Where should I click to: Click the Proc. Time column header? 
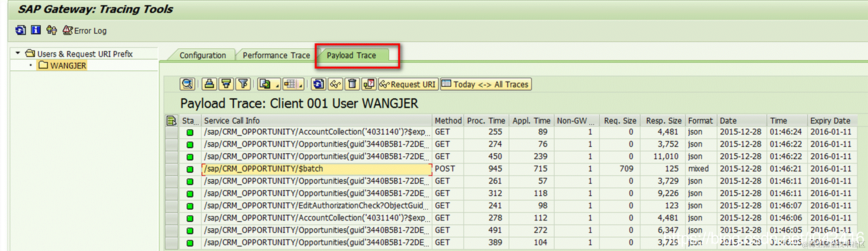point(486,120)
